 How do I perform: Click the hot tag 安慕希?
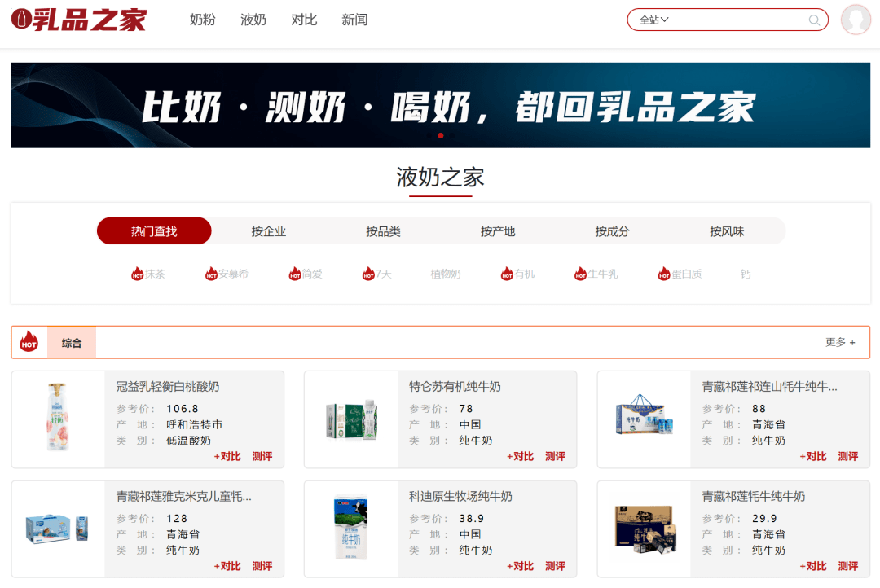click(227, 274)
